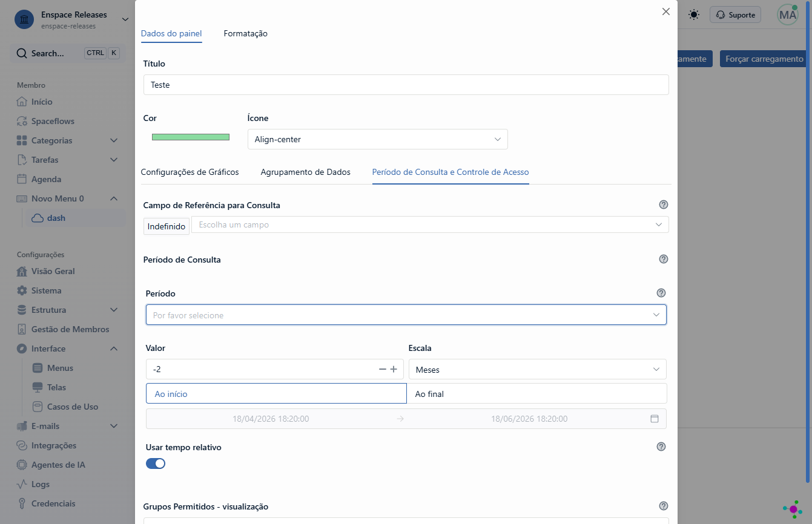Open the help icon beside Período
The height and width of the screenshot is (524, 812).
pos(661,293)
